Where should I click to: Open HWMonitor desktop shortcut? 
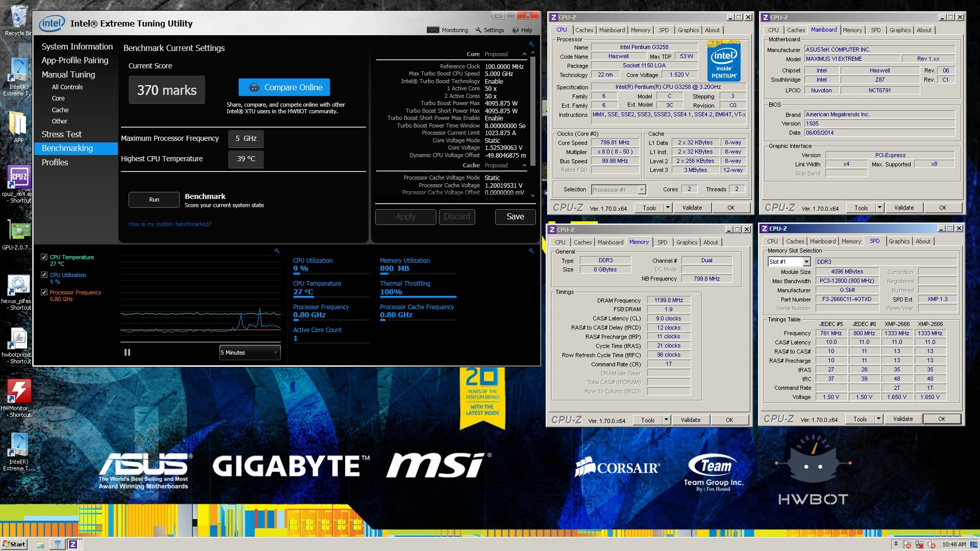point(18,392)
